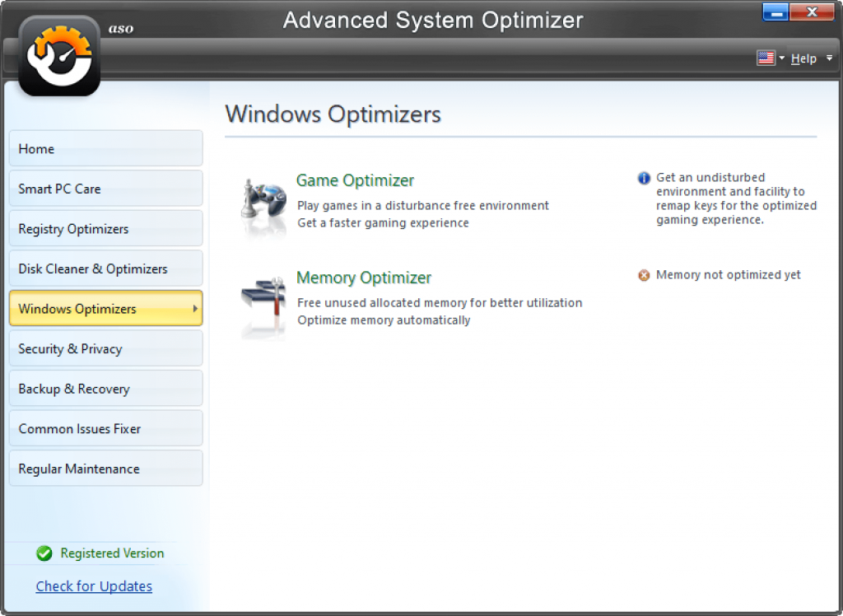Click the orange warning icon next to Memory not optimized
Screen dimensions: 843x616
(x=644, y=275)
